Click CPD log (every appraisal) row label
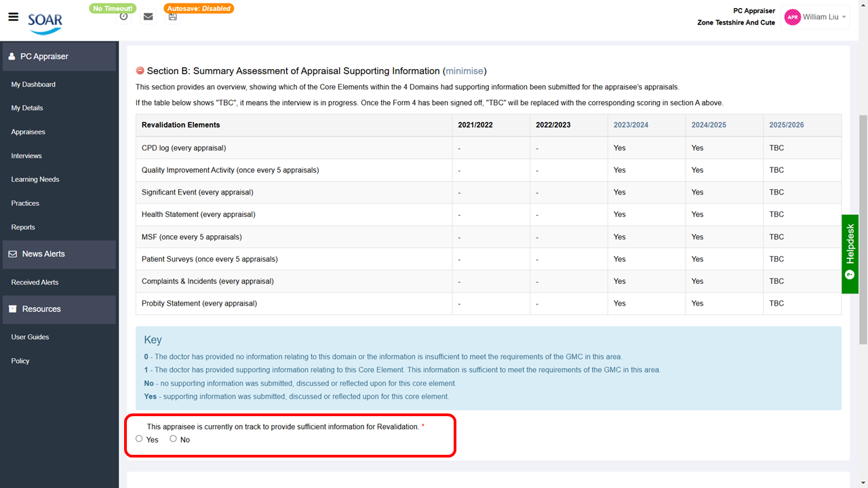Viewport: 868px width, 488px height. (184, 148)
